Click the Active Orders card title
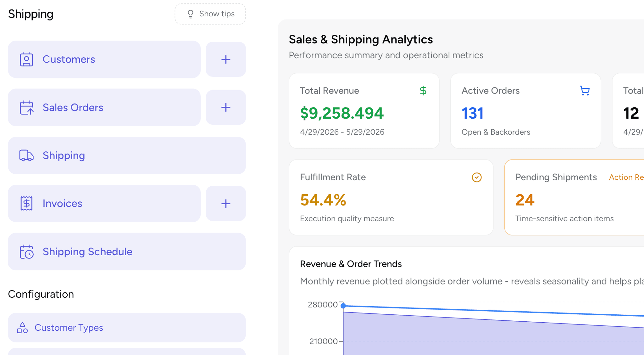This screenshot has width=644, height=355. click(491, 91)
